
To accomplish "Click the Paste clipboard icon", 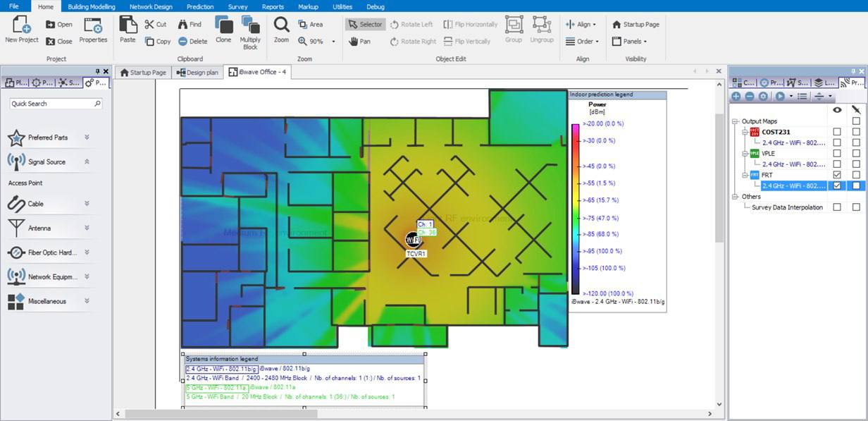I will (x=128, y=25).
